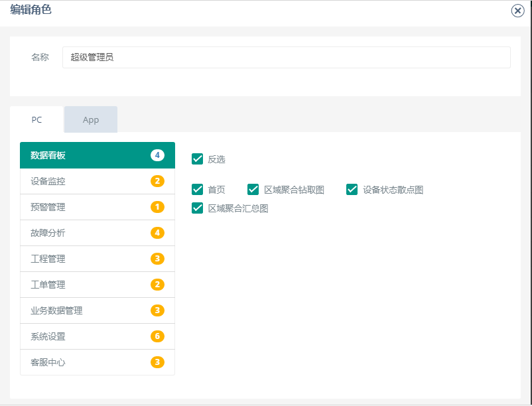The image size is (532, 406).
Task: Open 业务数据管理 permission group
Action: point(98,310)
